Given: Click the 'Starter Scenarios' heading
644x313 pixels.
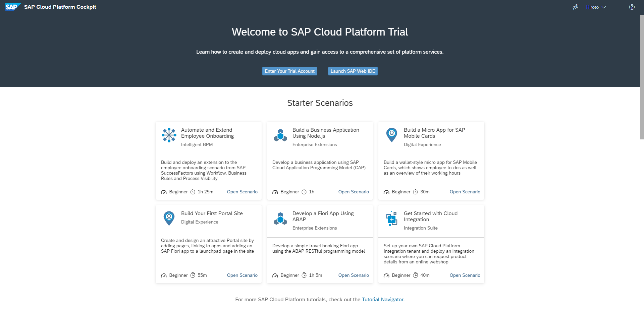Looking at the screenshot, I should 320,103.
